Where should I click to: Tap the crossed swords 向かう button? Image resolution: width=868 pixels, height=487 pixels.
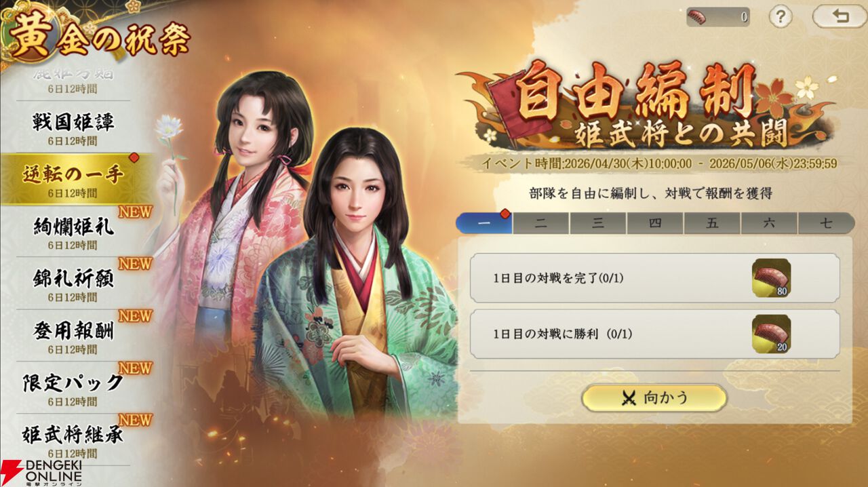(654, 398)
